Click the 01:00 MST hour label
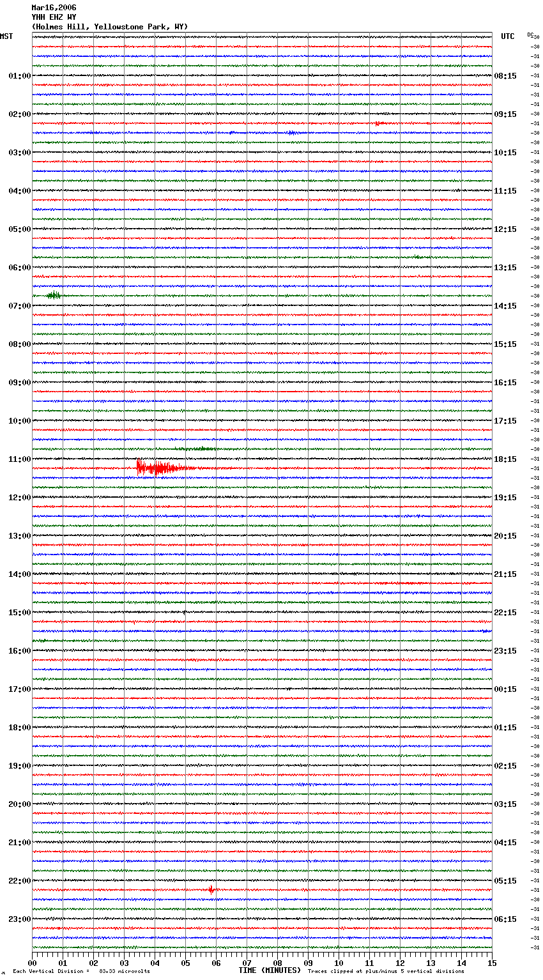Image resolution: width=543 pixels, height=980 pixels. tap(20, 76)
